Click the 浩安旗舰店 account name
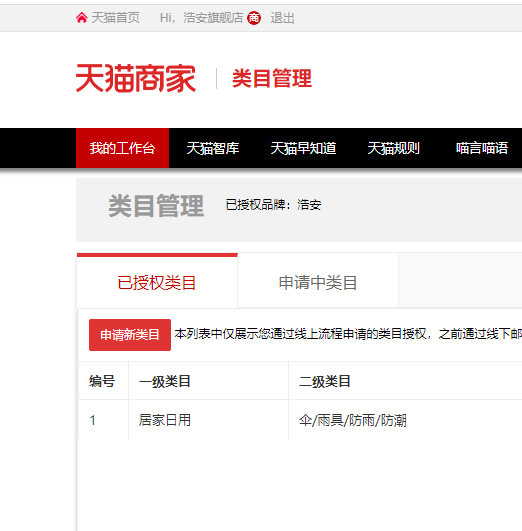 [213, 18]
